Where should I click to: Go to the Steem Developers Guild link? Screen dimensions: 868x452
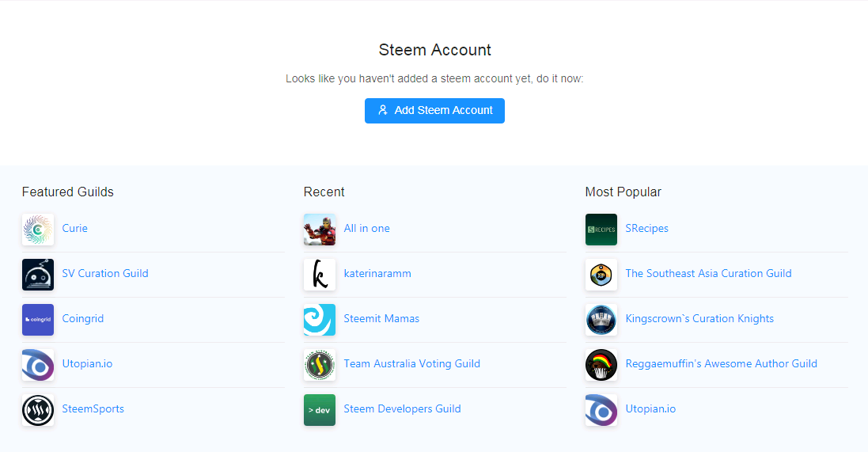pos(403,408)
